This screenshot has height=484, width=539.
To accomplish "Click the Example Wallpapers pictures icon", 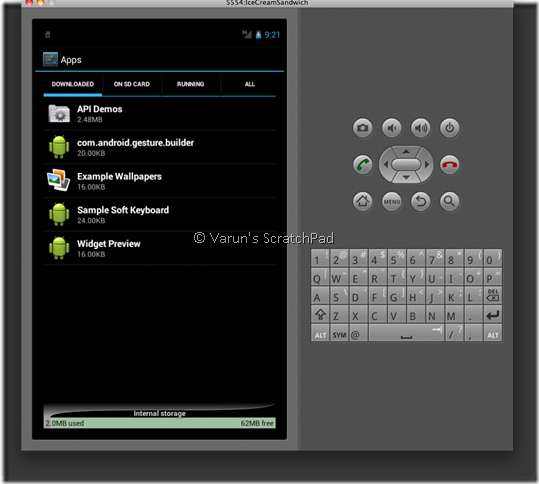I will 58,180.
